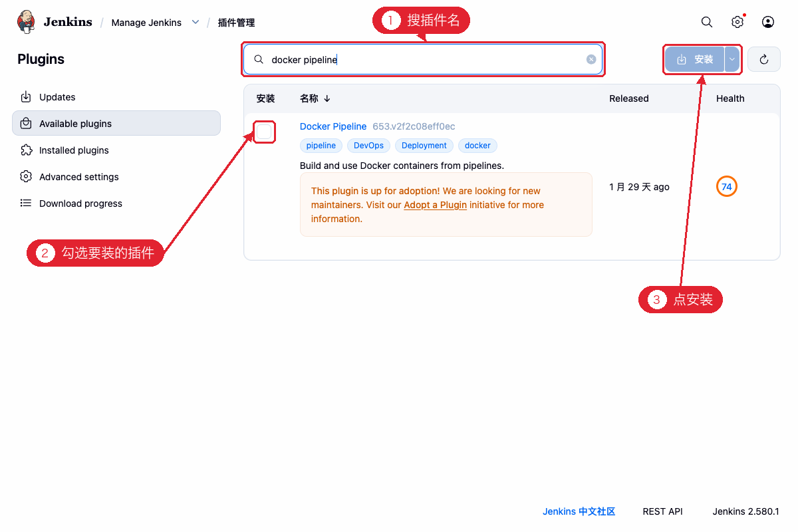Open the user account icon
This screenshot has width=798, height=532.
coord(768,22)
